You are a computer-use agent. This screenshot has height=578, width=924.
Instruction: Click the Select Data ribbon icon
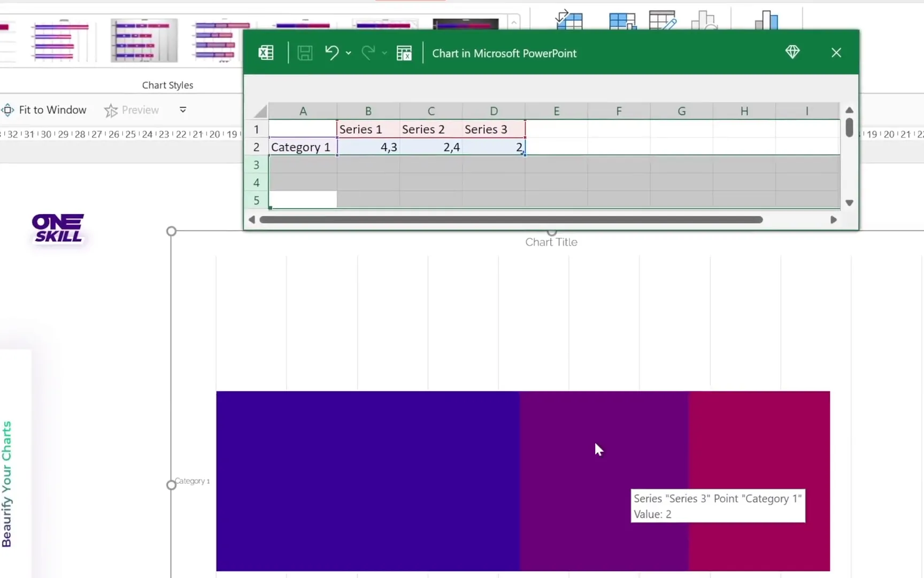click(622, 20)
